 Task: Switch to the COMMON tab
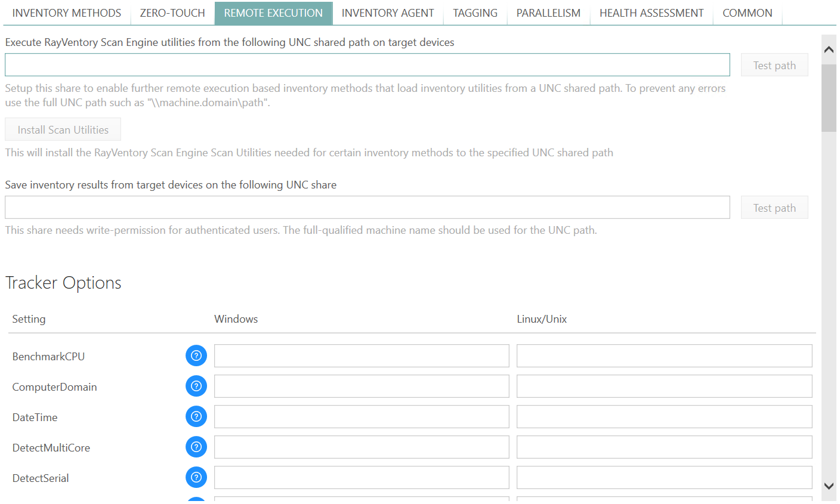tap(748, 13)
